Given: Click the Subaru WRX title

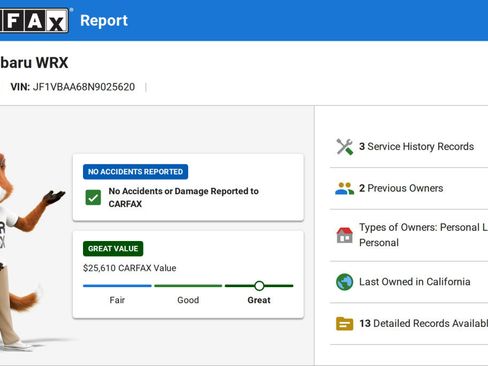Looking at the screenshot, I should [x=34, y=63].
